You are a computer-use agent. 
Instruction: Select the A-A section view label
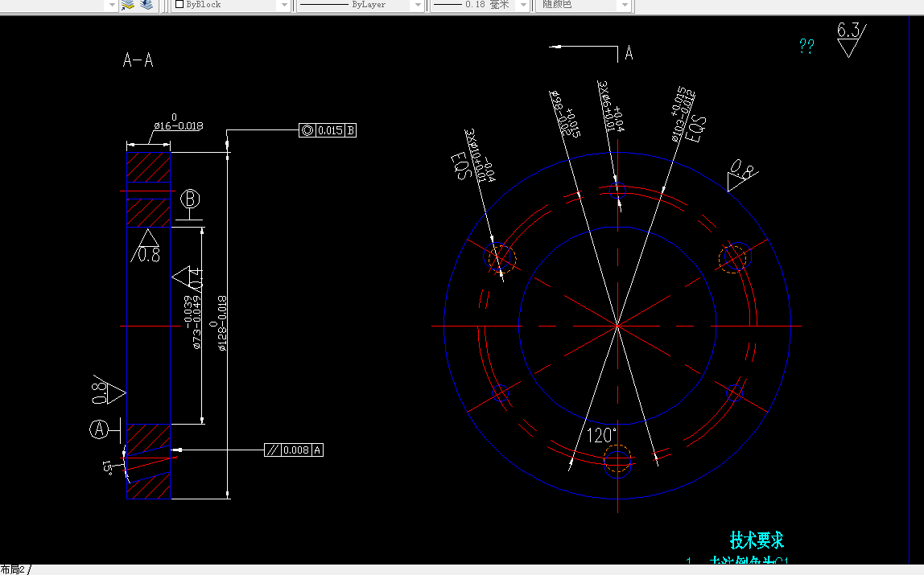138,60
